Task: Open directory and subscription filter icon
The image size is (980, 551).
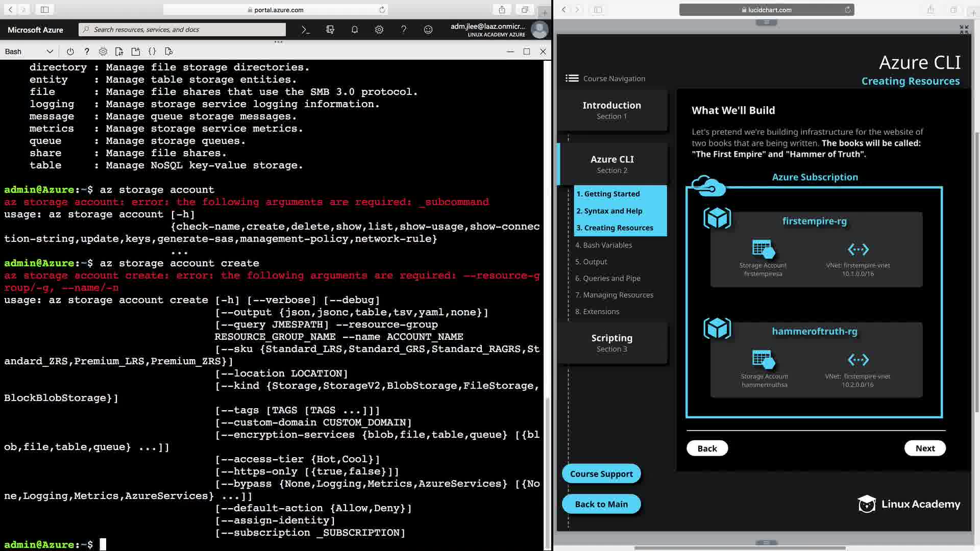Action: pos(330,30)
